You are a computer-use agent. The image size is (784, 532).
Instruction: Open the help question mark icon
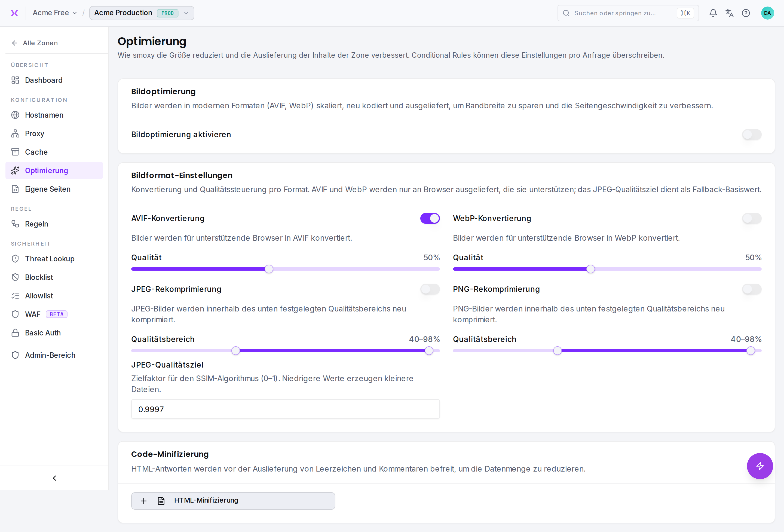point(746,13)
